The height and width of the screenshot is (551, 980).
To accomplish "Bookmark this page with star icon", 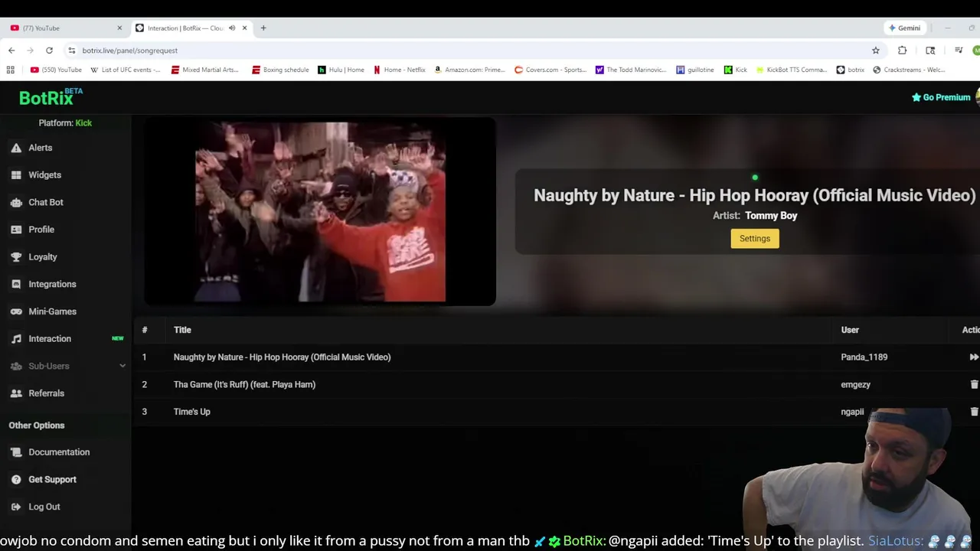I will coord(876,51).
